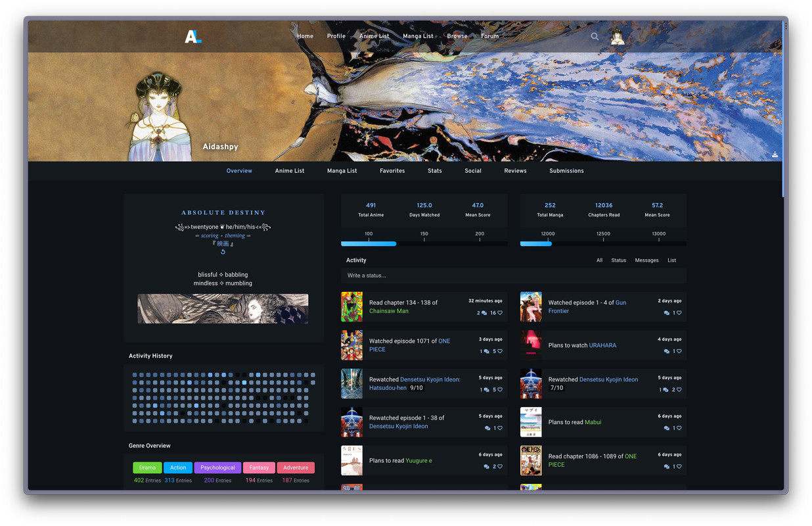Open Anime List in the top navigation

tap(374, 36)
